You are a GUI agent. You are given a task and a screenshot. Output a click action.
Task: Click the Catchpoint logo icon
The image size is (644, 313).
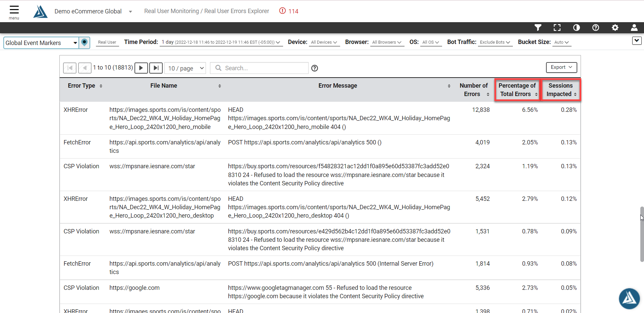click(x=41, y=12)
